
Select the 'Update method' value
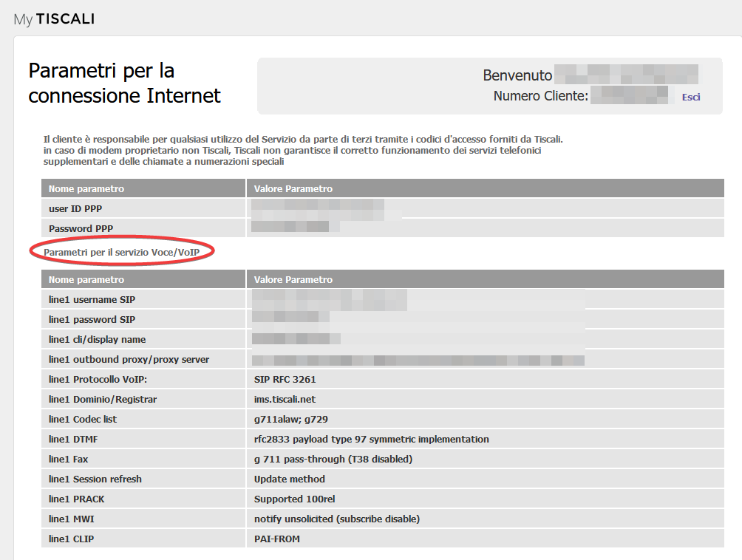coord(290,479)
